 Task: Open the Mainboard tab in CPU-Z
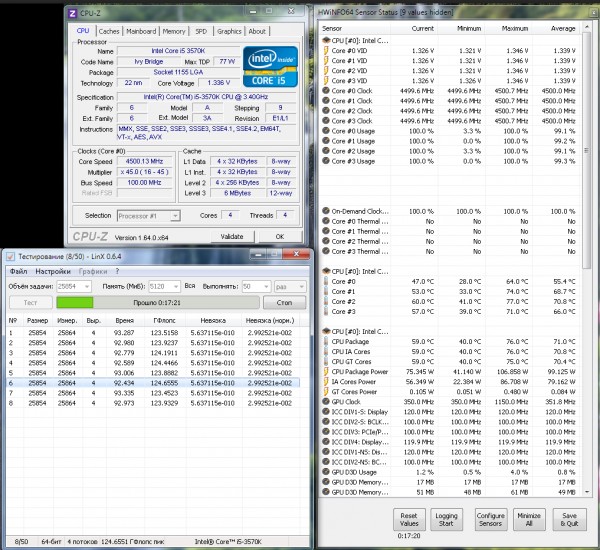tap(141, 31)
